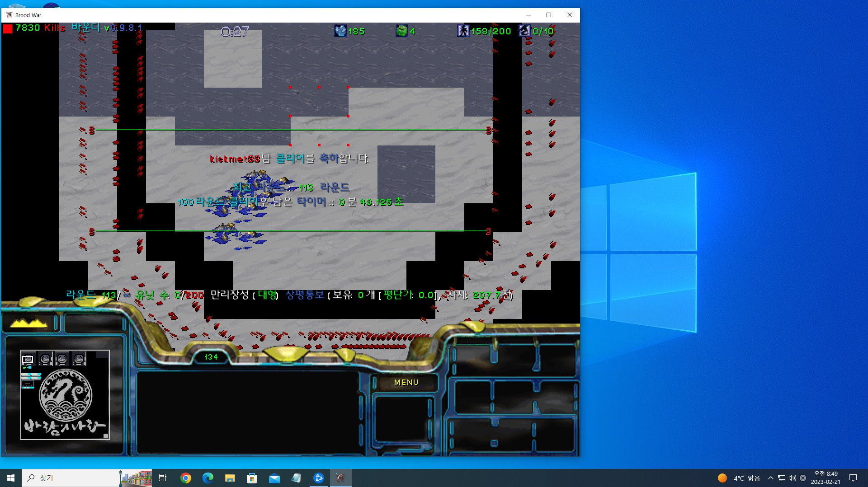
Task: Open Microsoft Store from taskbar
Action: point(252,478)
